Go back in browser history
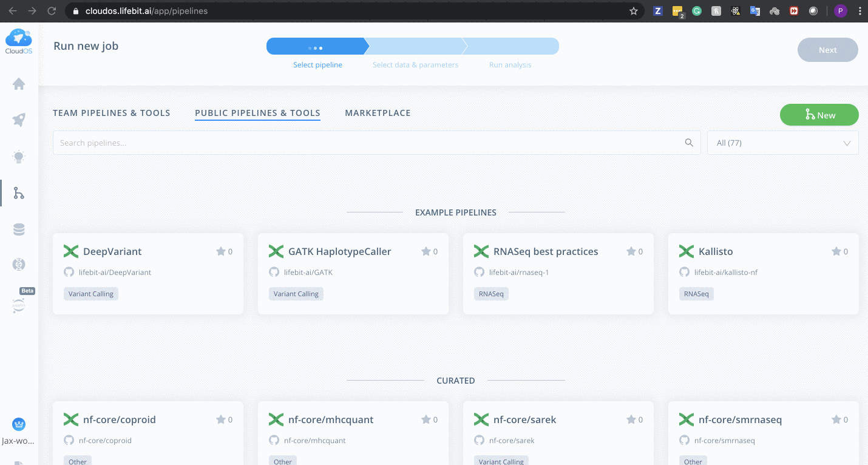This screenshot has width=868, height=465. pos(13,11)
